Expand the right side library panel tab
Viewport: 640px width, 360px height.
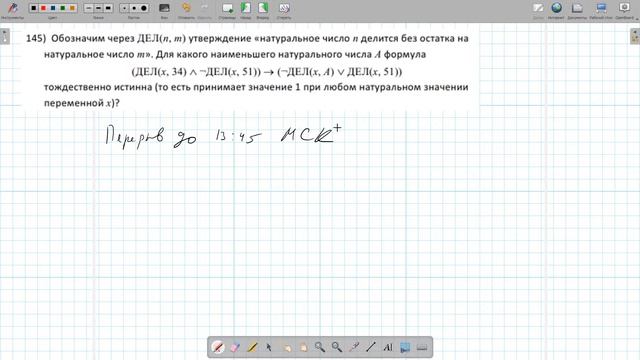pos(635,36)
